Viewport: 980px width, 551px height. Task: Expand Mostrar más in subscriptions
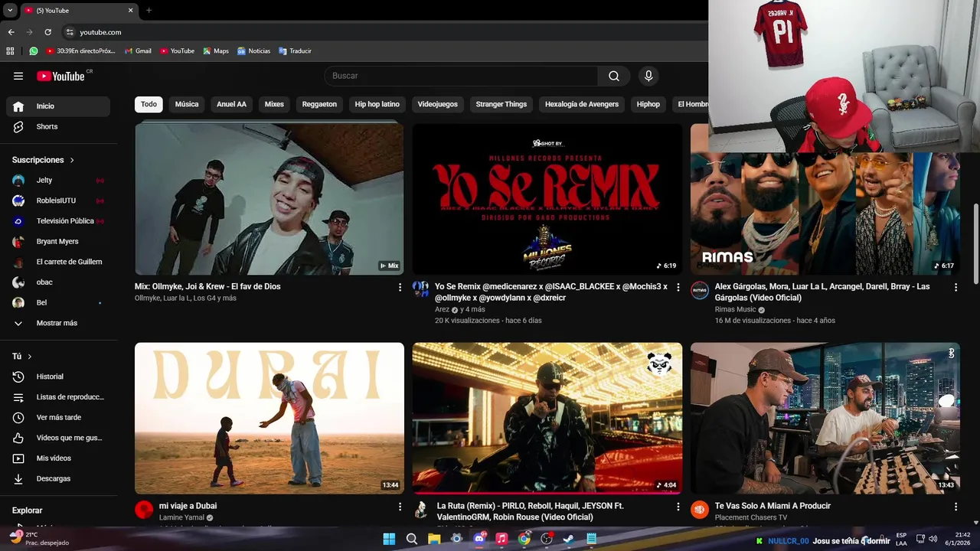click(58, 323)
